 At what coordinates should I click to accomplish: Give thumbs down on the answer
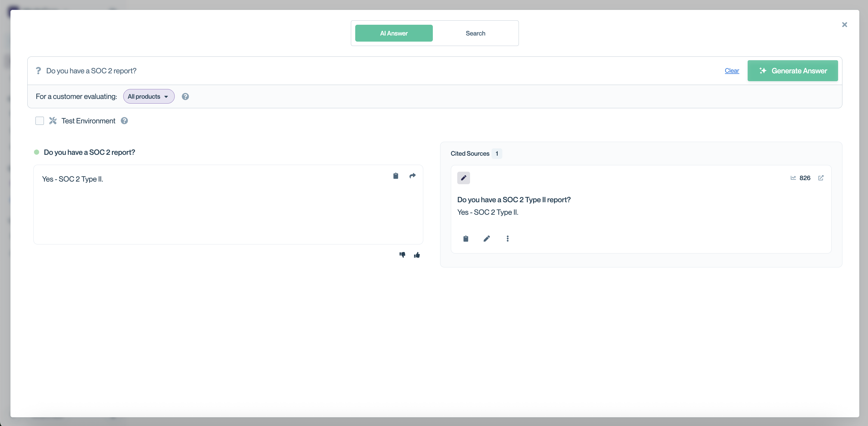pos(402,255)
